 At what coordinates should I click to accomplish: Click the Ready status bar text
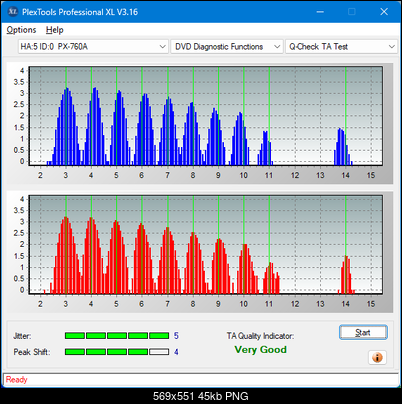(17, 380)
